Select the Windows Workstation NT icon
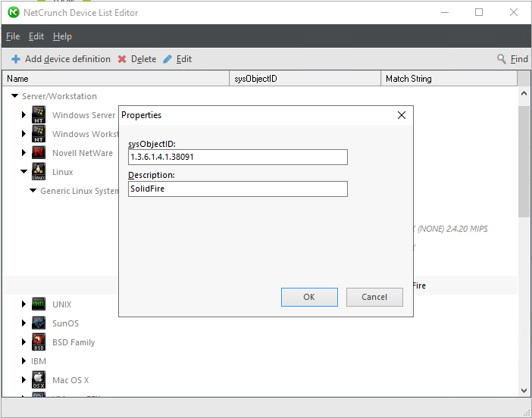The image size is (532, 418). point(39,133)
